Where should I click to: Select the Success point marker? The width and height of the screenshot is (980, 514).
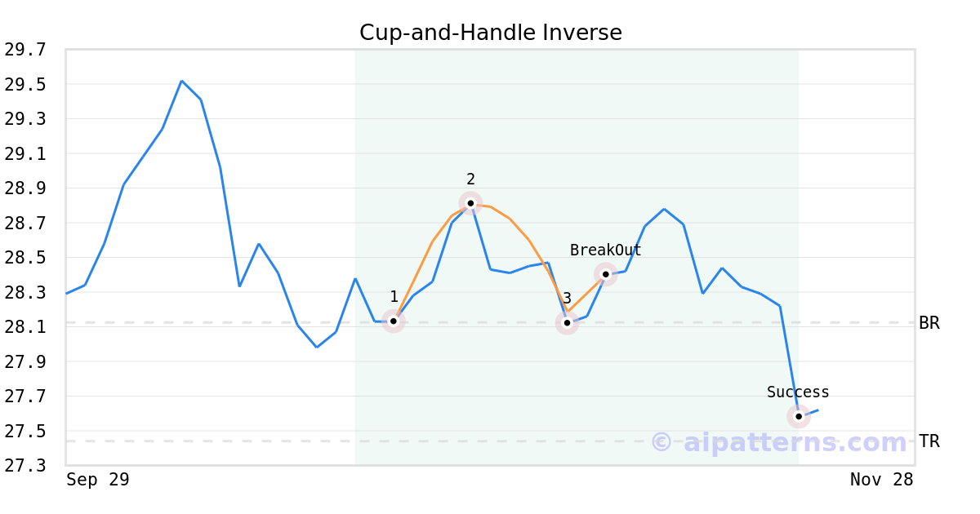[799, 416]
